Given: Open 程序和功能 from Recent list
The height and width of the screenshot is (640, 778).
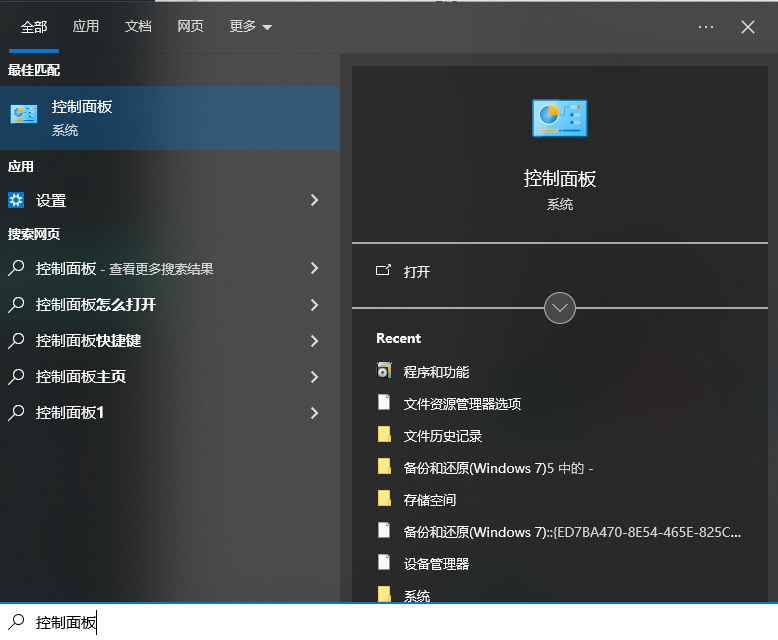Looking at the screenshot, I should coord(436,372).
